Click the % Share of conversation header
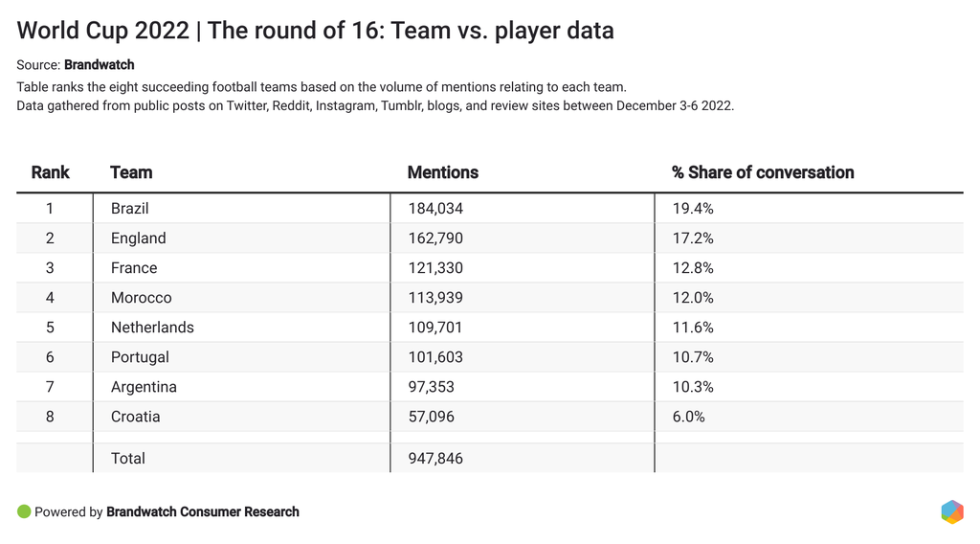 [x=762, y=172]
